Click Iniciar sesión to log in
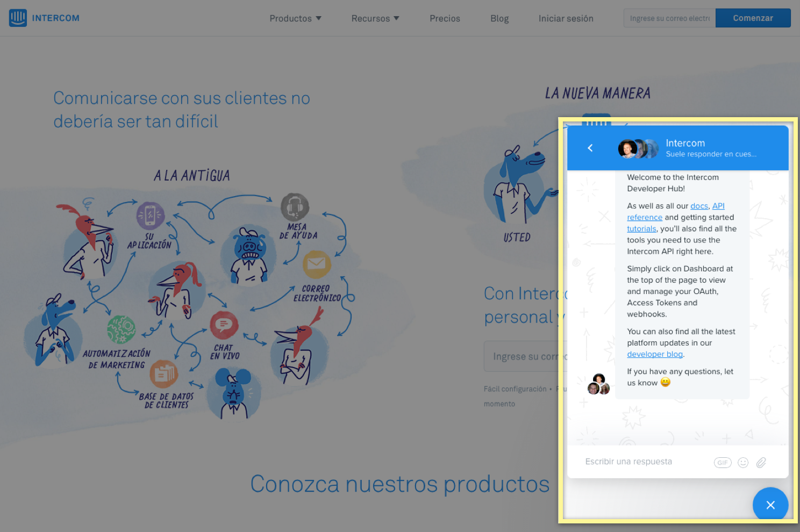Viewport: 800px width, 532px height. click(x=566, y=18)
